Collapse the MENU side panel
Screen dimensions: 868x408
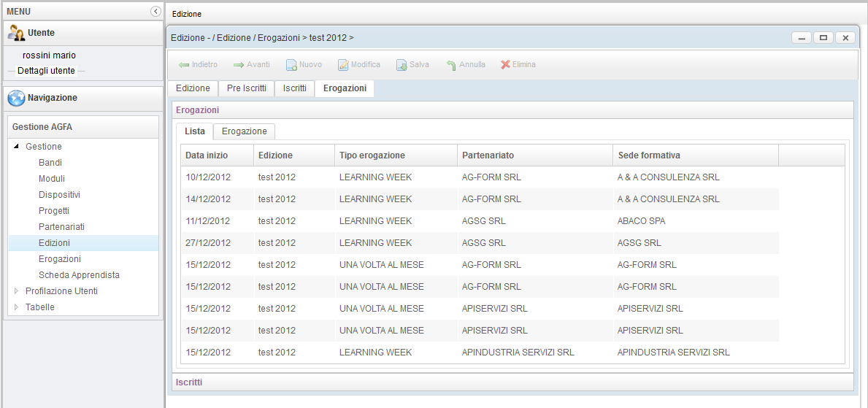pyautogui.click(x=155, y=12)
